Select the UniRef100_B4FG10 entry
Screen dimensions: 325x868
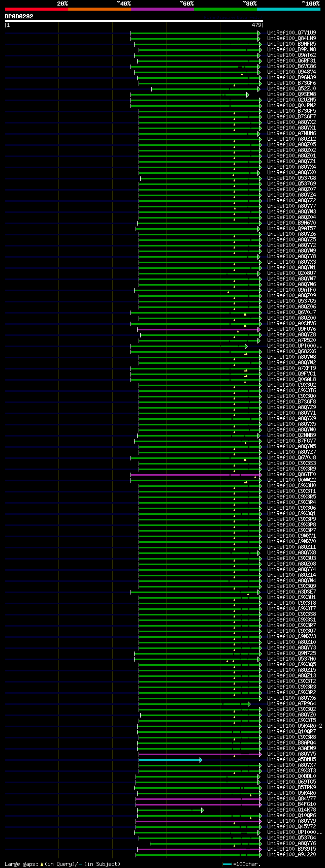291,804
